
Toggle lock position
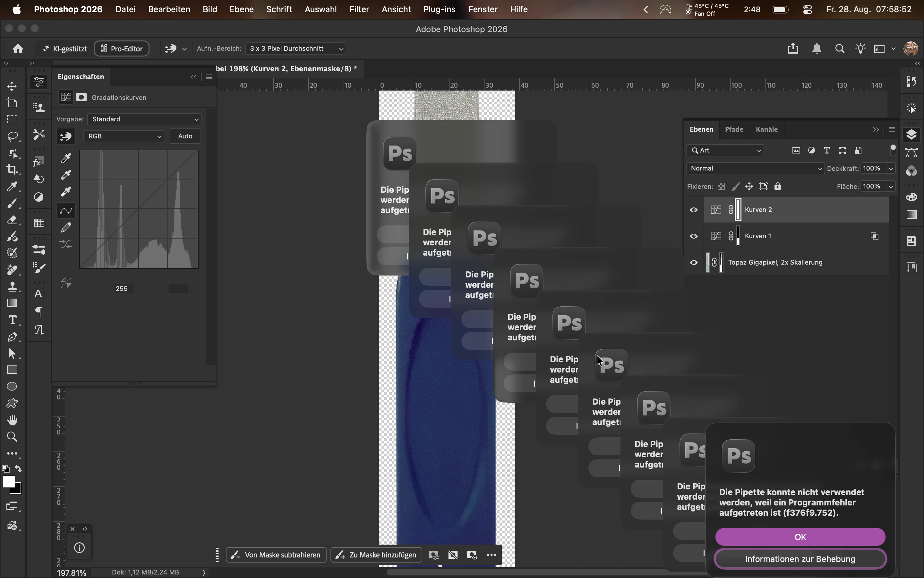749,187
